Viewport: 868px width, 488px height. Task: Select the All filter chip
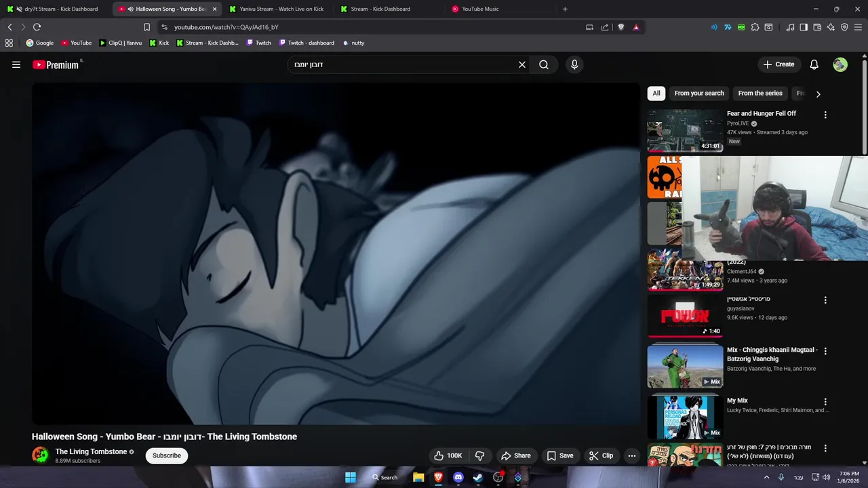(x=656, y=94)
